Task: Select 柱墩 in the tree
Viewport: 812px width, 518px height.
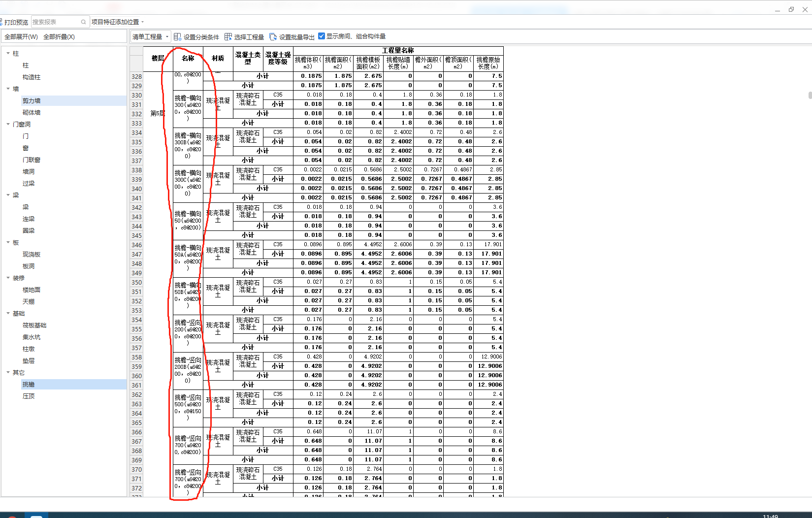Action: (x=29, y=349)
